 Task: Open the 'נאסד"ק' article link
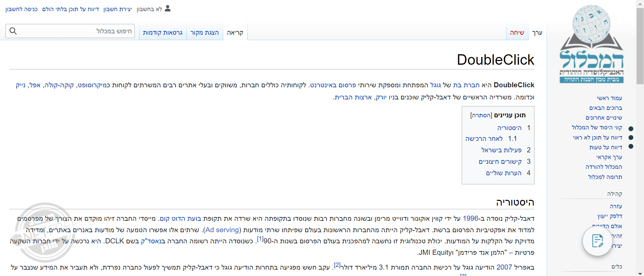tap(152, 241)
